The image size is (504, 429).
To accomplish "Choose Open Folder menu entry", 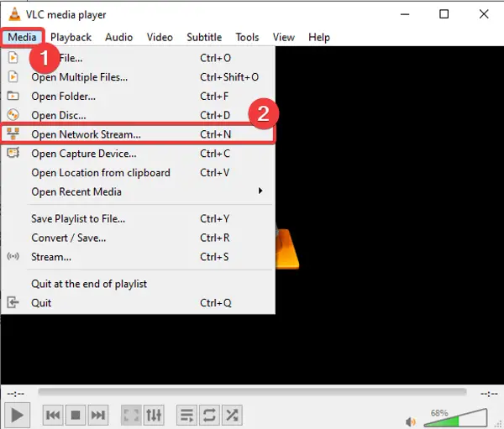I will 139,96.
